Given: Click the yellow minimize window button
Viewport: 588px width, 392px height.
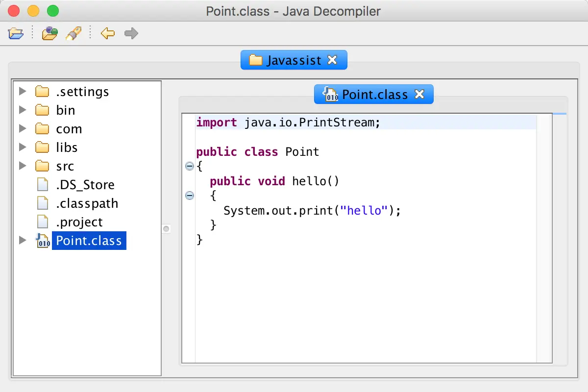Looking at the screenshot, I should click(x=33, y=11).
